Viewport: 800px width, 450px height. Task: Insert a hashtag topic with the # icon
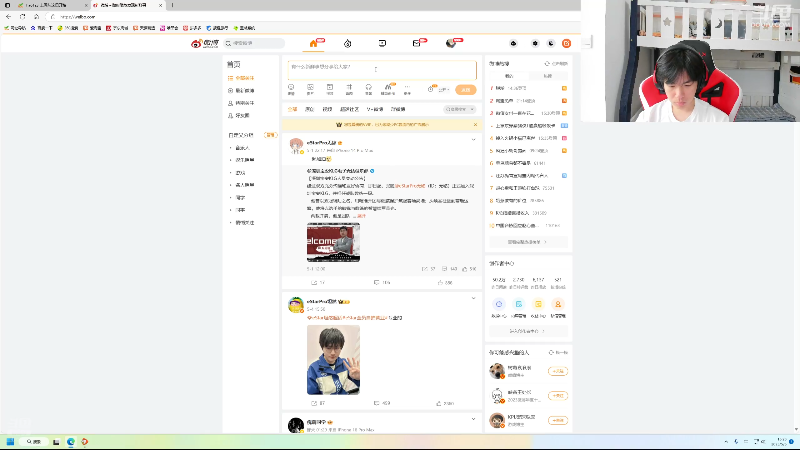(x=349, y=88)
